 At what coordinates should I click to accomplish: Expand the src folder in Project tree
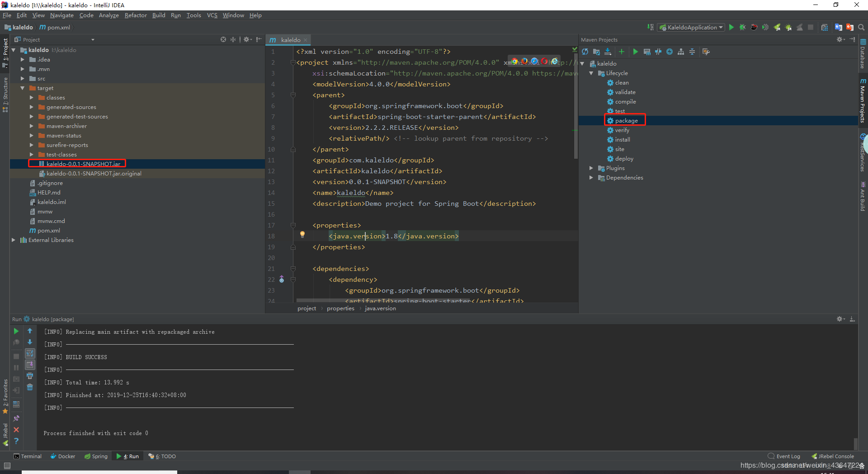point(23,79)
